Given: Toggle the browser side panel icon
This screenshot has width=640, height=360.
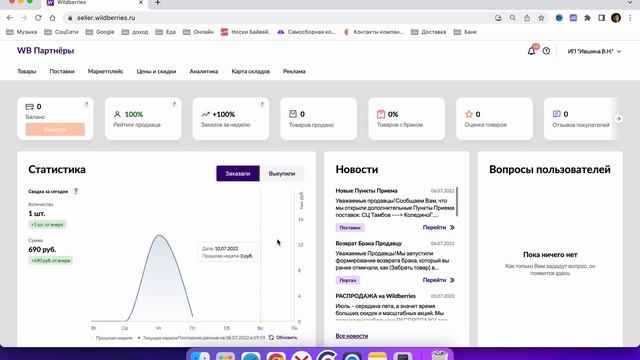Looking at the screenshot, I should tap(602, 18).
